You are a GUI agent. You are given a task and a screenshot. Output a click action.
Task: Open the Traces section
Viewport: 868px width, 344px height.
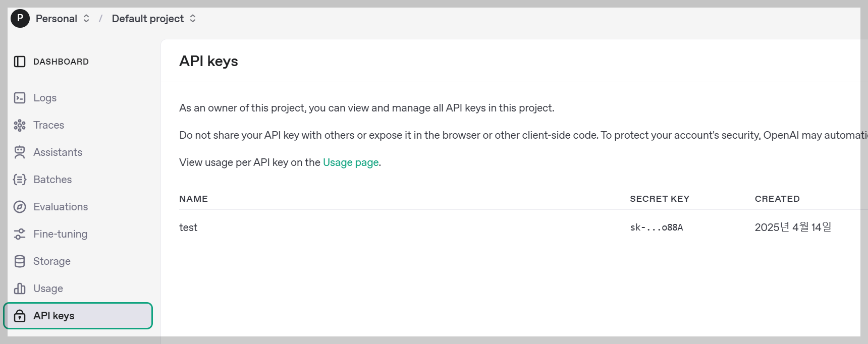click(48, 125)
